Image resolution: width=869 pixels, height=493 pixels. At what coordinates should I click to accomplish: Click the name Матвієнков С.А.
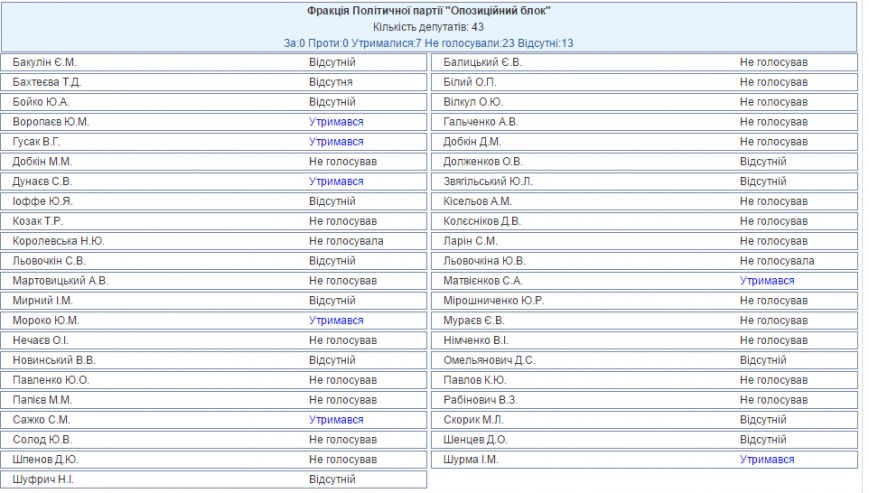pyautogui.click(x=483, y=281)
